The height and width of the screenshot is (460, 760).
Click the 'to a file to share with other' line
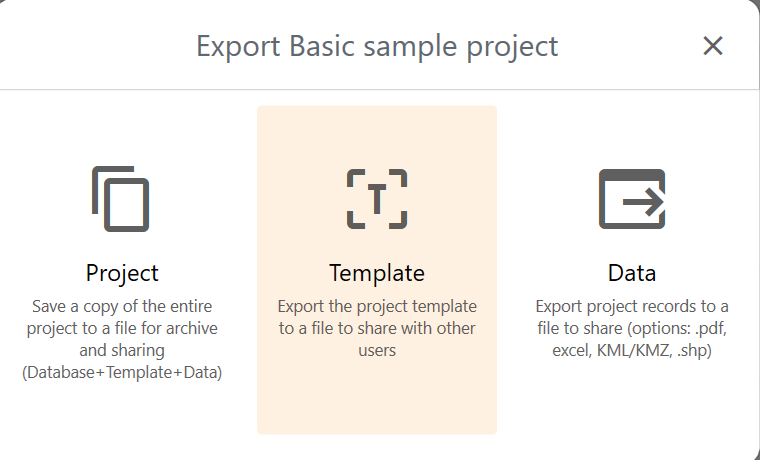(377, 328)
